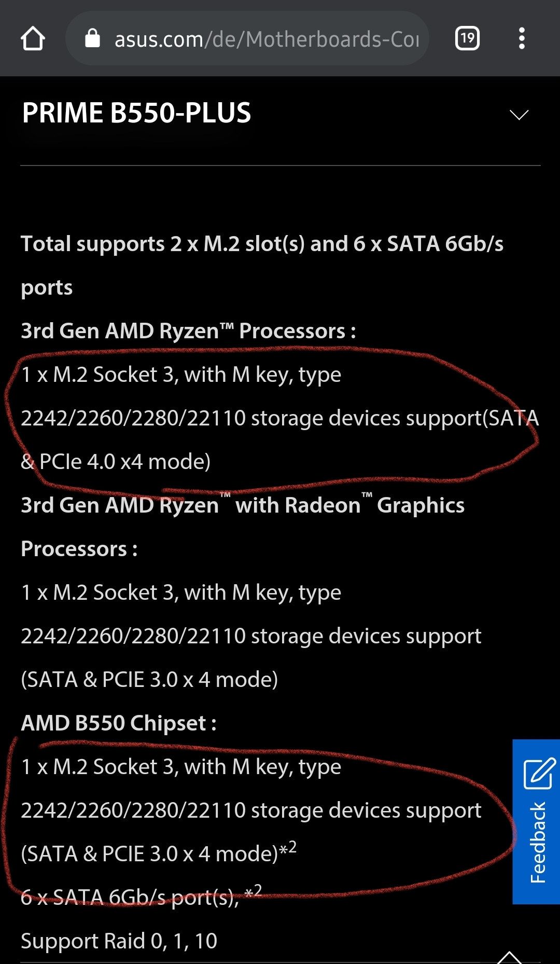Open the tab switcher showing 19 tabs
The width and height of the screenshot is (560, 964).
466,38
